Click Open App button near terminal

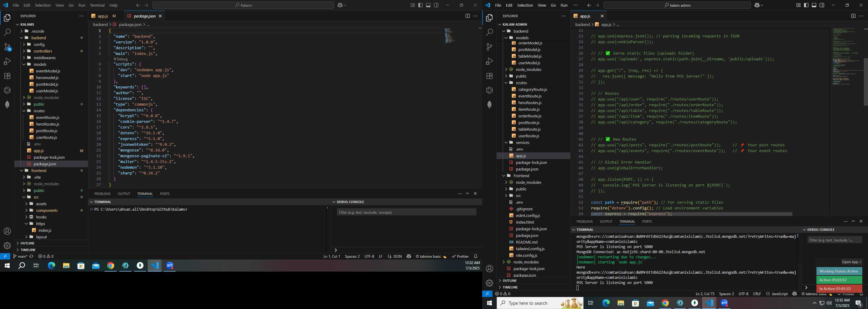click(x=851, y=262)
